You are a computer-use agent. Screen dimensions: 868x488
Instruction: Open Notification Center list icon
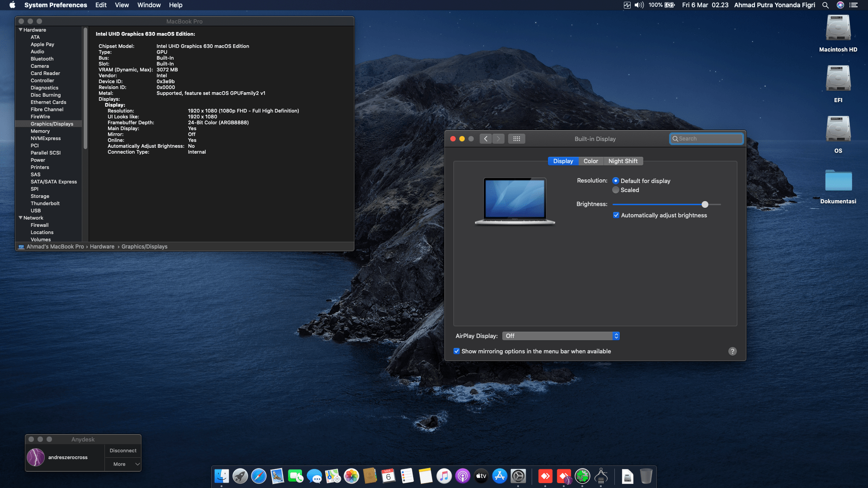(x=854, y=5)
